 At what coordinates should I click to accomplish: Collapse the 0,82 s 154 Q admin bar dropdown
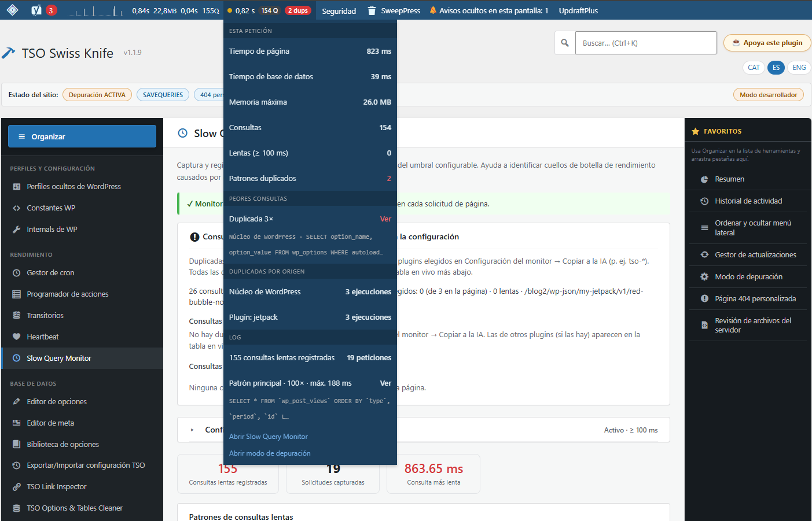269,10
